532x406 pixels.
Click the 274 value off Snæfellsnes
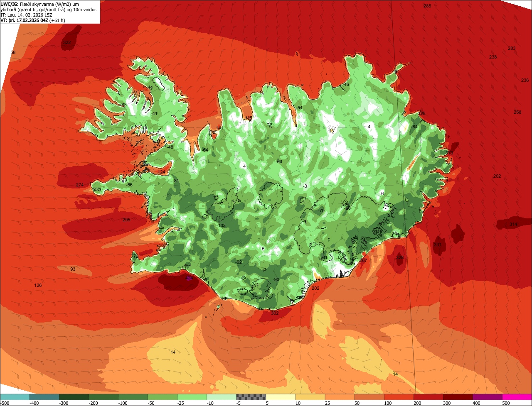[80, 185]
